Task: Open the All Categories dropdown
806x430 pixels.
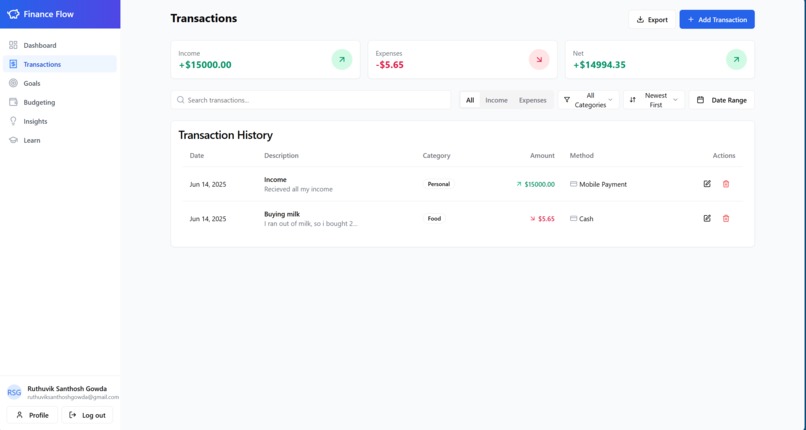Action: [x=589, y=100]
